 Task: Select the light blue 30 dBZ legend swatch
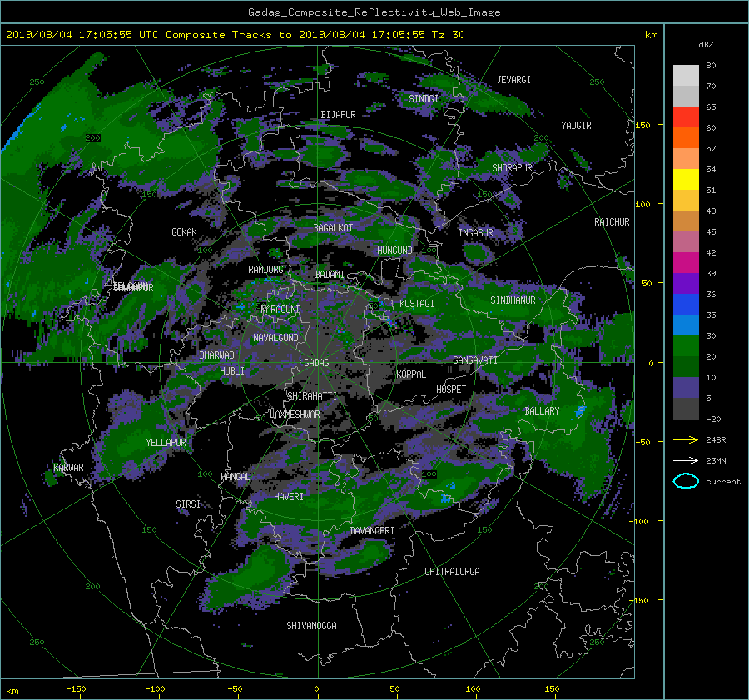pos(686,325)
